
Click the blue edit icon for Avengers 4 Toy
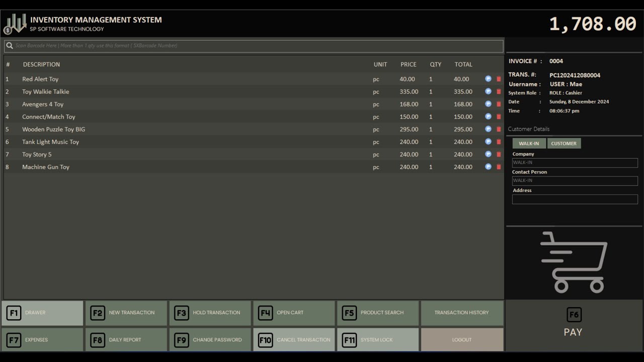pos(488,104)
